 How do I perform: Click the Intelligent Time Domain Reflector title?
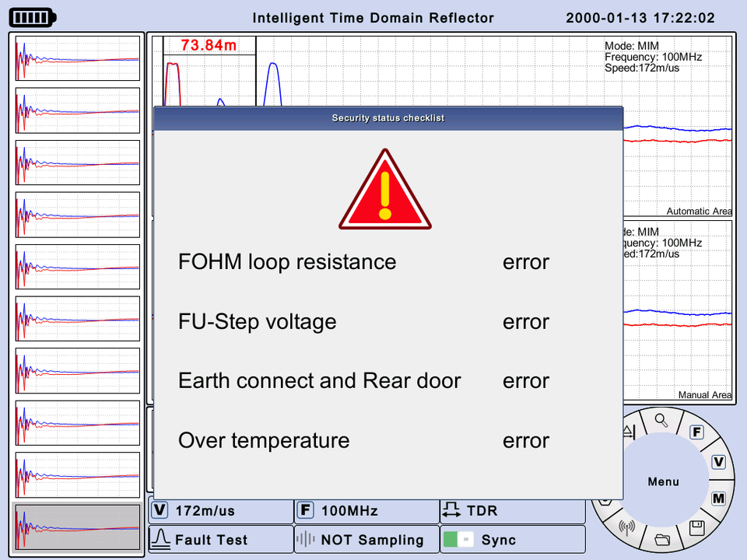point(373,18)
